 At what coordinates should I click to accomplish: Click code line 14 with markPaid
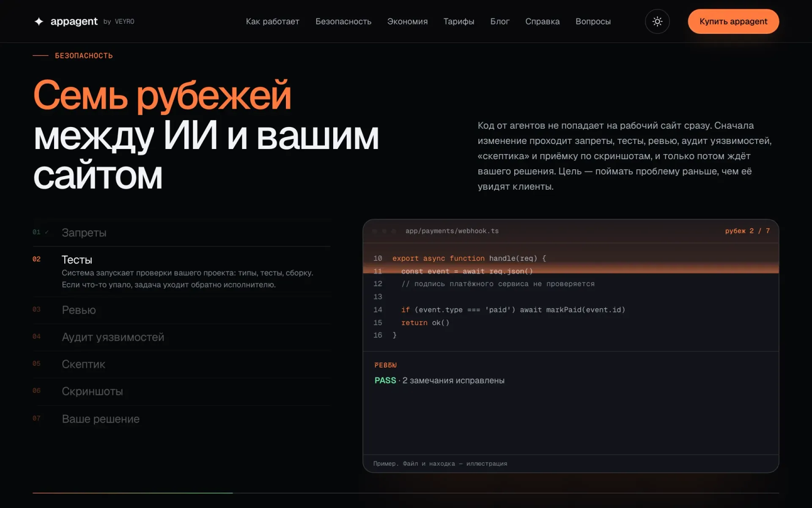click(513, 310)
